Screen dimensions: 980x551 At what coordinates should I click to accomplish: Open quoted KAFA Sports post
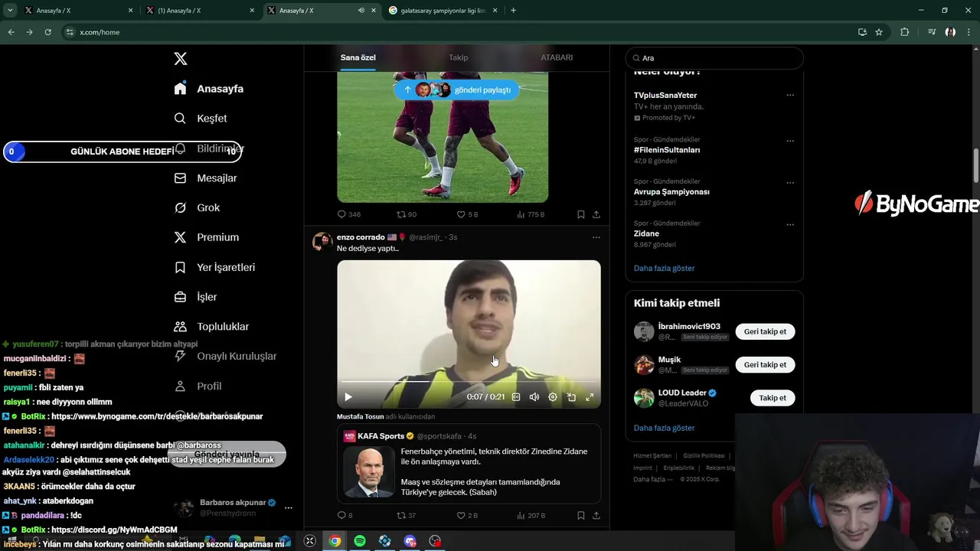pos(469,464)
